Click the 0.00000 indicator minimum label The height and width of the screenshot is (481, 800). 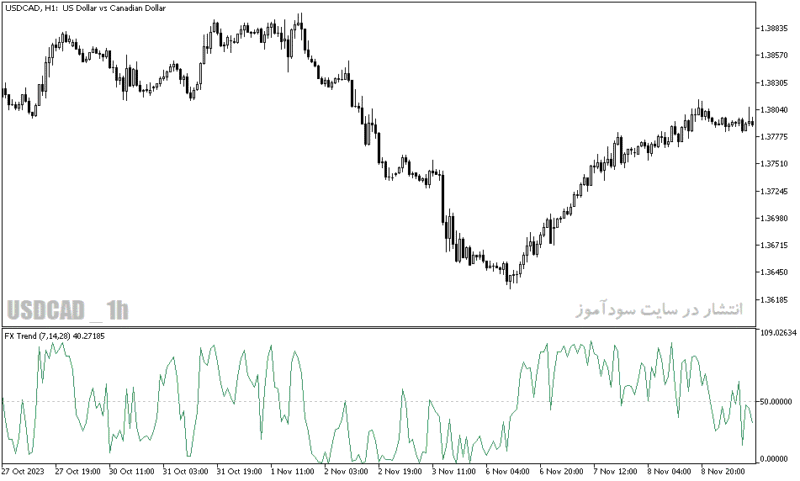tap(773, 459)
